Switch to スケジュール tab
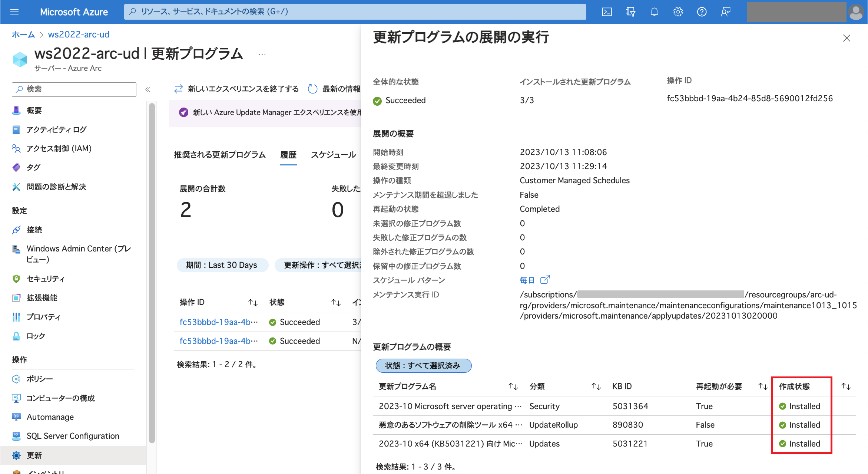Image resolution: width=868 pixels, height=474 pixels. [333, 155]
